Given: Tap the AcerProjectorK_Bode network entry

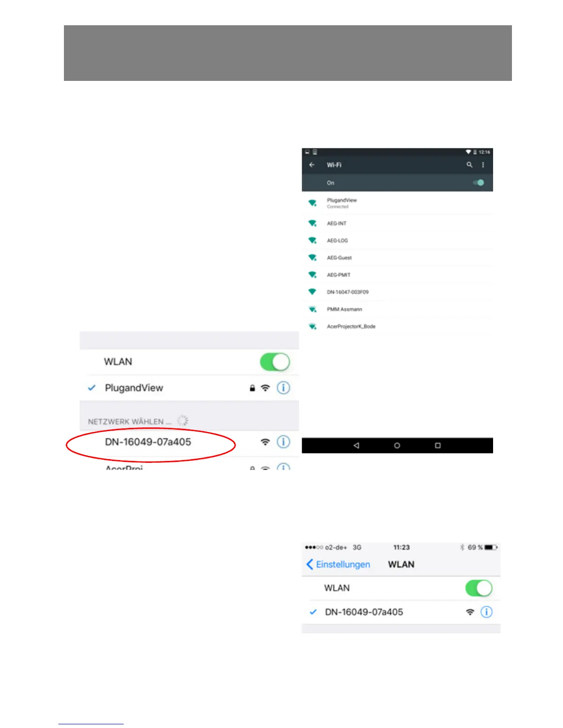Looking at the screenshot, I should 397,326.
